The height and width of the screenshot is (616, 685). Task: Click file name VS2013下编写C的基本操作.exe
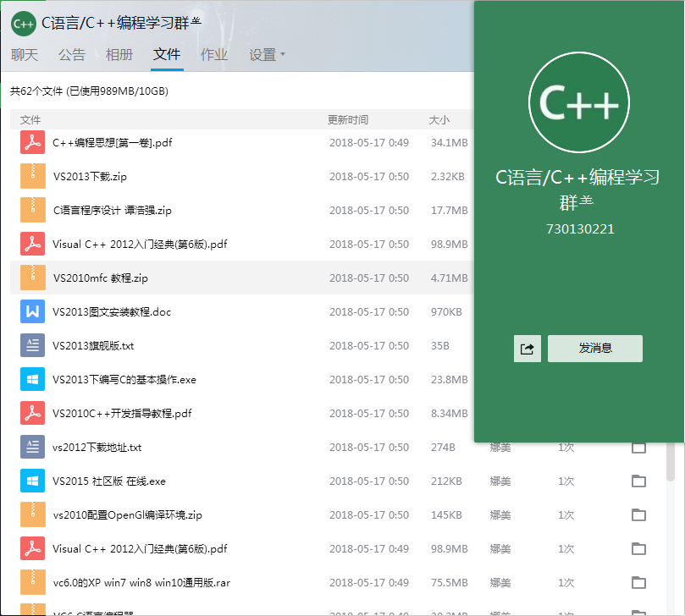click(124, 380)
